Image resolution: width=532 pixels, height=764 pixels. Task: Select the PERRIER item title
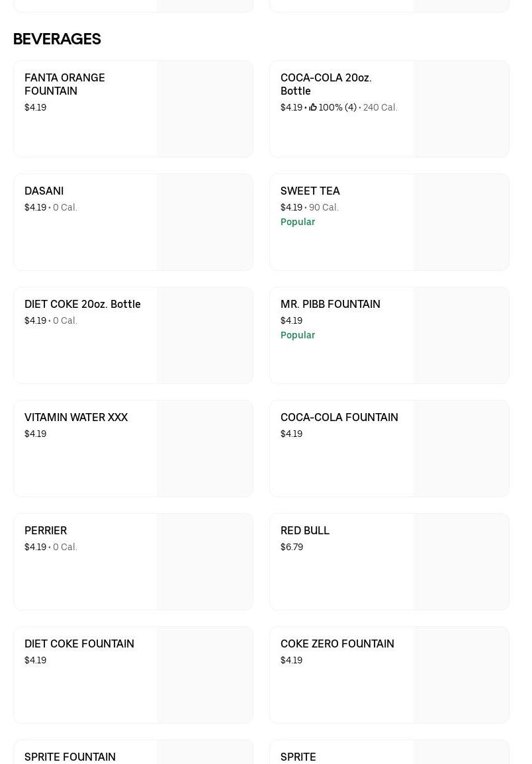[45, 530]
